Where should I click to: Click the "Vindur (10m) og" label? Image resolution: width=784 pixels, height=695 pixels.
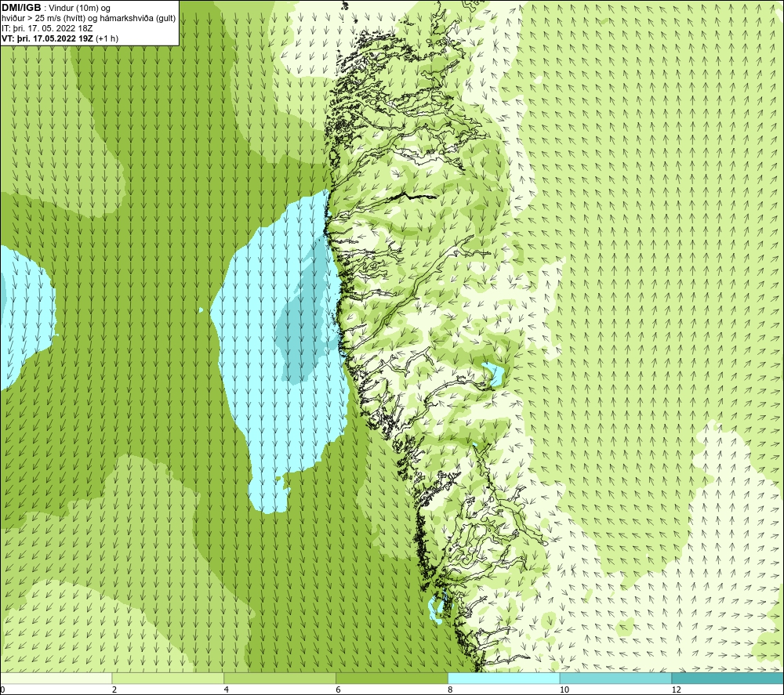coord(79,9)
